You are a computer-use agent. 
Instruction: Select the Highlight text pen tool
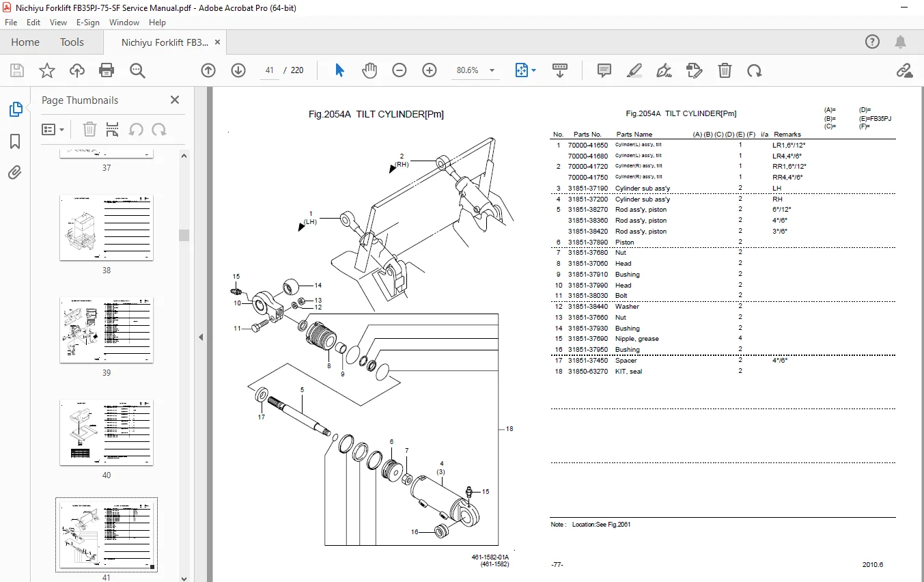[634, 70]
